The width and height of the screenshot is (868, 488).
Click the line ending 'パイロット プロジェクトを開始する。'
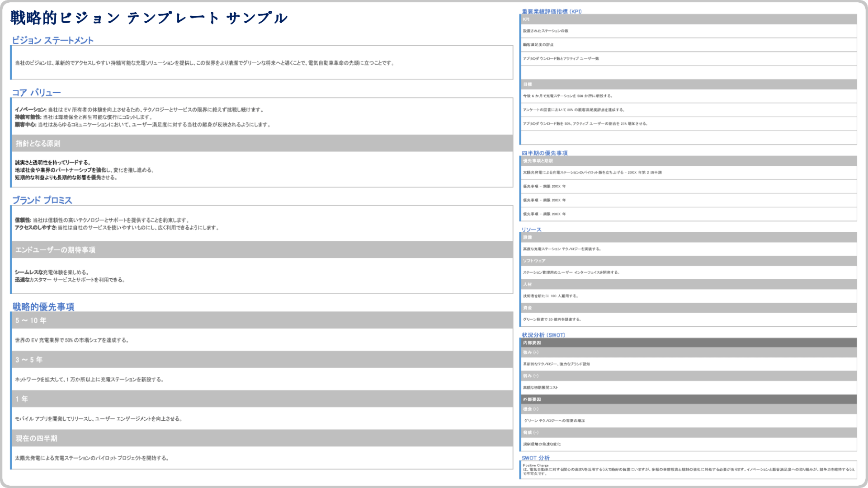coord(92,458)
